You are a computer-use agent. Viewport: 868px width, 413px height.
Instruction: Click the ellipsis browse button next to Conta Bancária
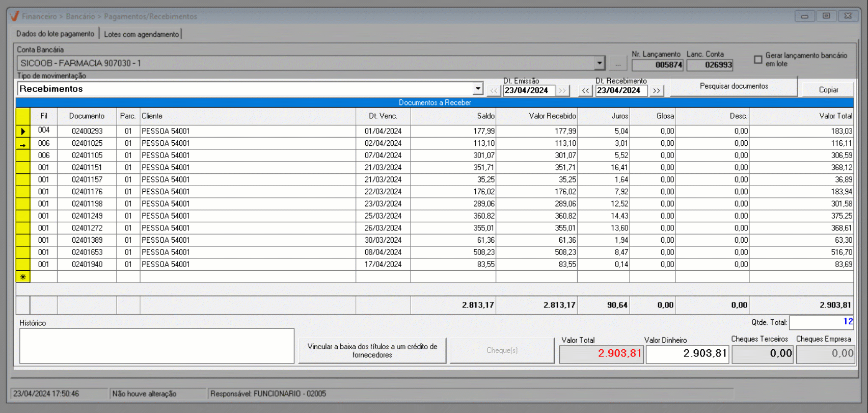[x=618, y=64]
